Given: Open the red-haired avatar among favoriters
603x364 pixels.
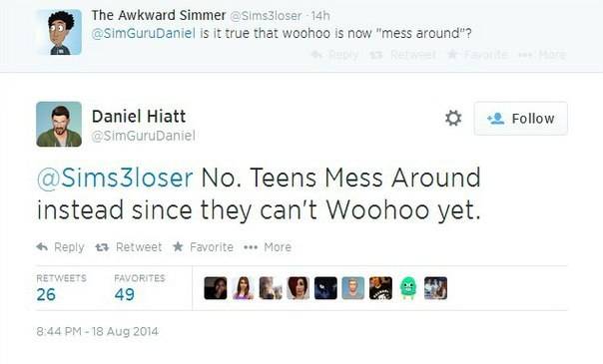Looking at the screenshot, I should [299, 288].
